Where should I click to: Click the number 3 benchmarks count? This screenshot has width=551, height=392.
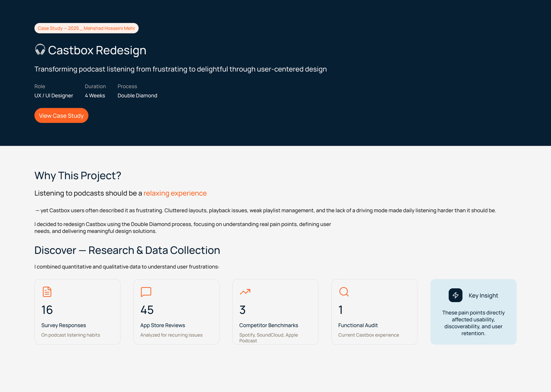[242, 310]
